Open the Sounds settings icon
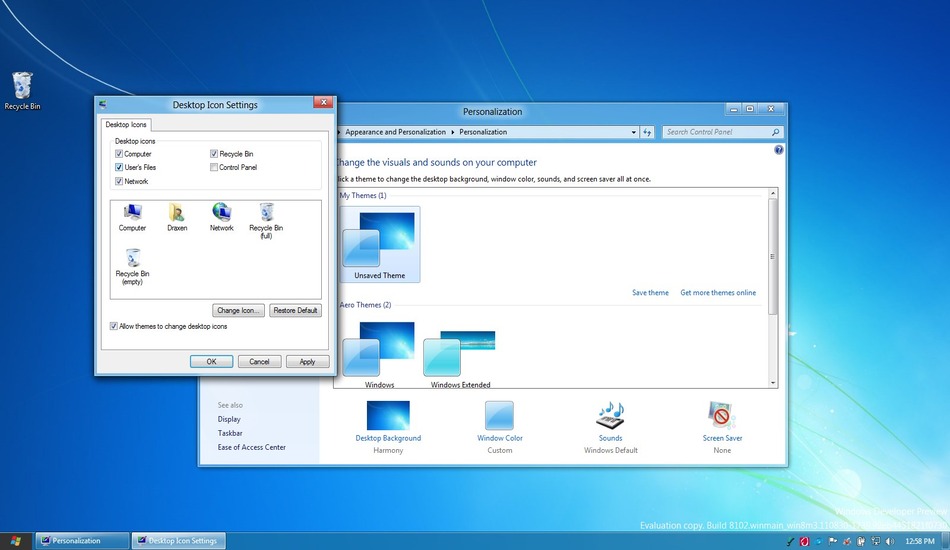This screenshot has width=950, height=550. [x=610, y=416]
